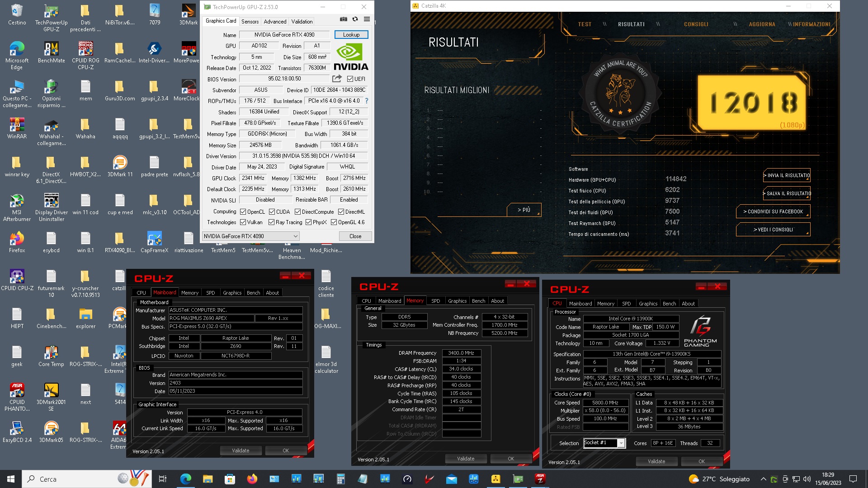Open the EasyBCD 2.4 desktop shortcut
This screenshot has height=488, width=868.
tap(17, 432)
